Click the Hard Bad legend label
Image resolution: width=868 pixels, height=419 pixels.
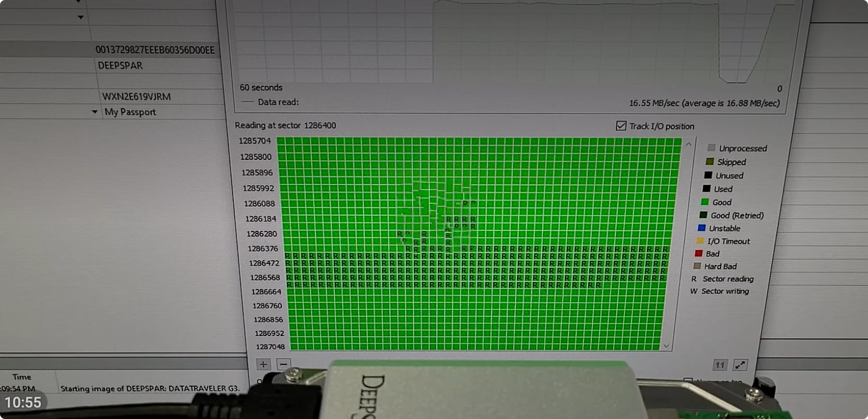721,266
